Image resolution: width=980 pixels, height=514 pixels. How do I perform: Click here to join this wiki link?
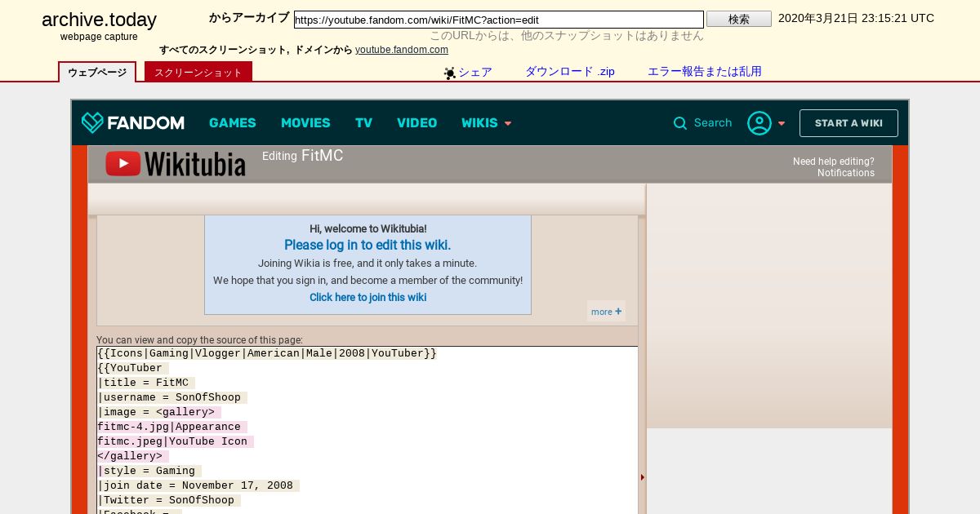click(x=367, y=297)
